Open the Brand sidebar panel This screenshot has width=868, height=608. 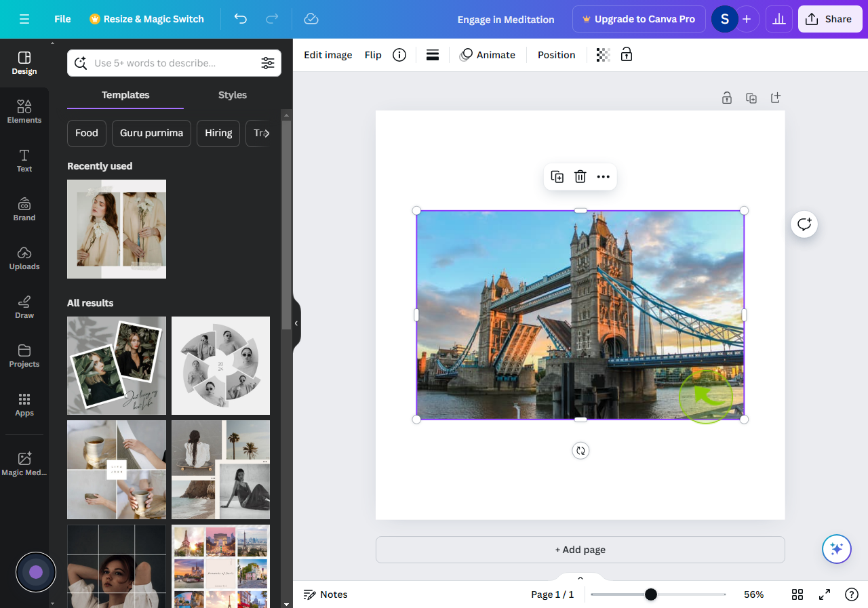click(24, 209)
